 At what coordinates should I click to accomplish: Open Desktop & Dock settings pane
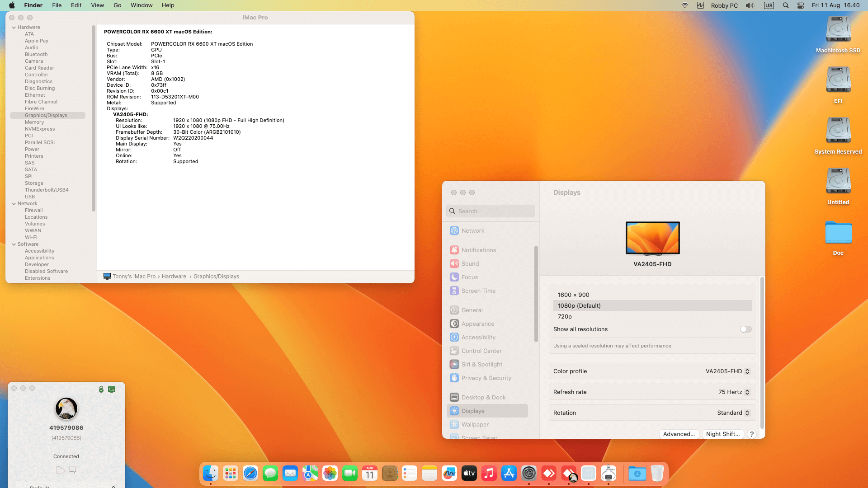[x=487, y=397]
